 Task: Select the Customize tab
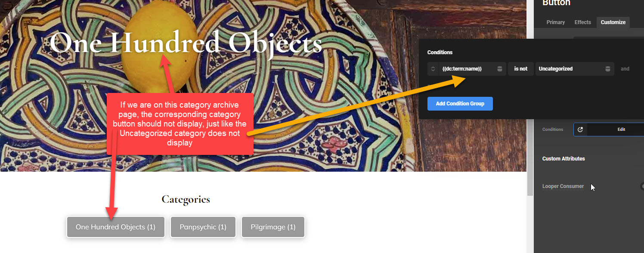tap(613, 22)
